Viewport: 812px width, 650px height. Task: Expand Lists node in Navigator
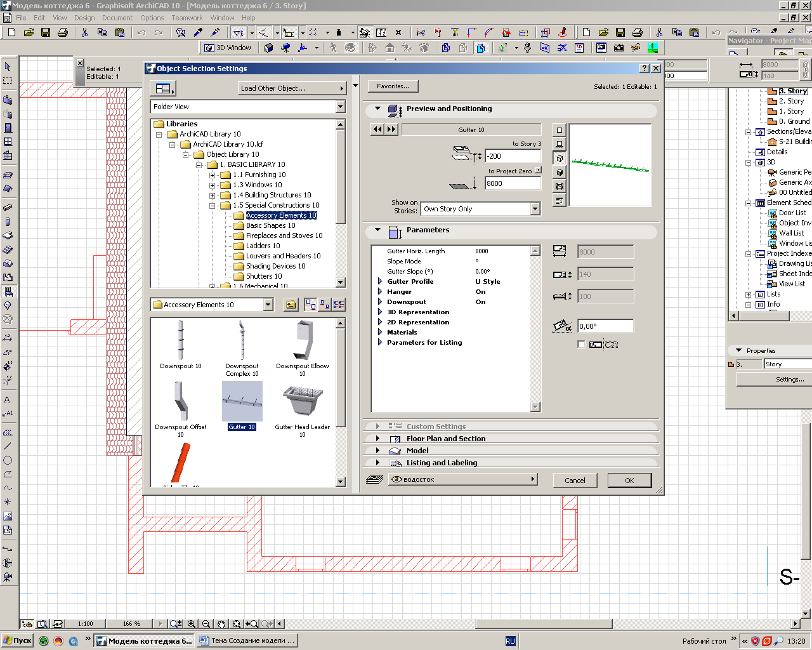749,295
